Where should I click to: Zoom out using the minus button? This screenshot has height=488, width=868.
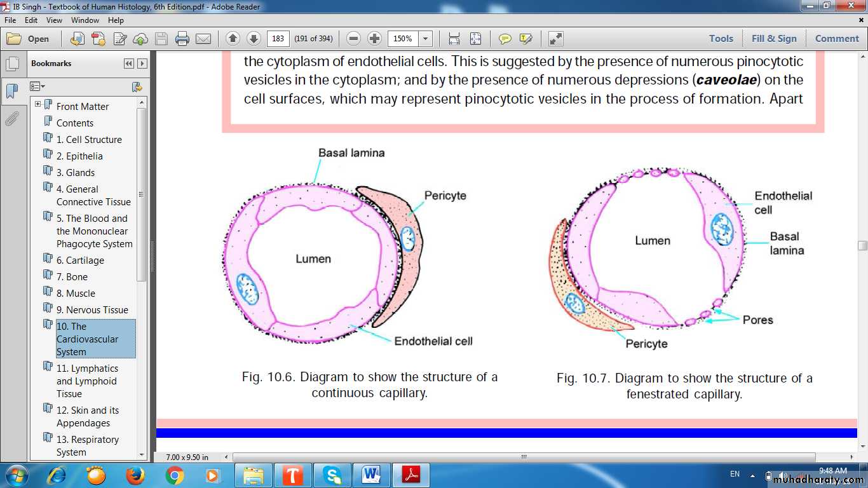[354, 39]
